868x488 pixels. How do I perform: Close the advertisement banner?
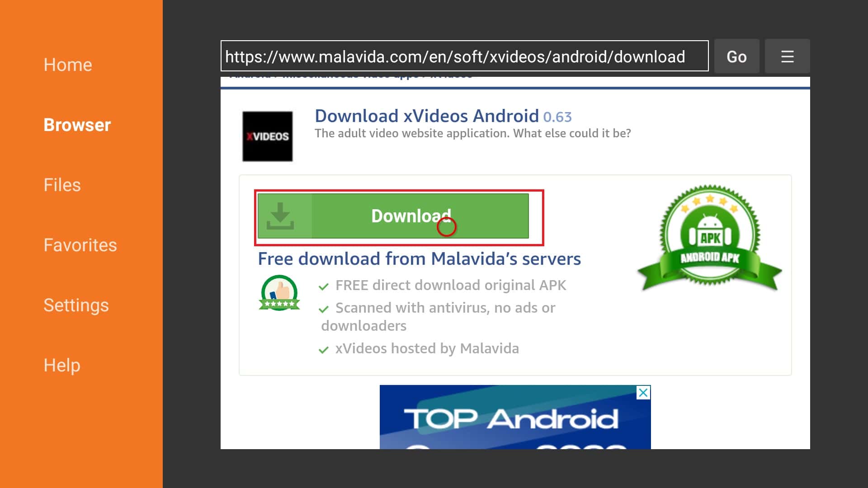[643, 392]
